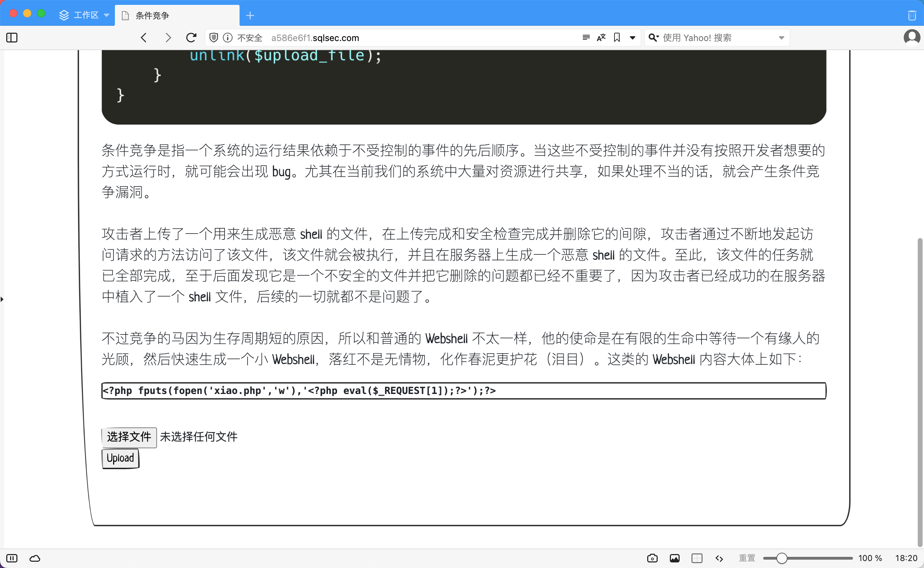Viewport: 924px width, 568px height.
Task: Tile tabs with page tiling icon
Action: coord(697,558)
